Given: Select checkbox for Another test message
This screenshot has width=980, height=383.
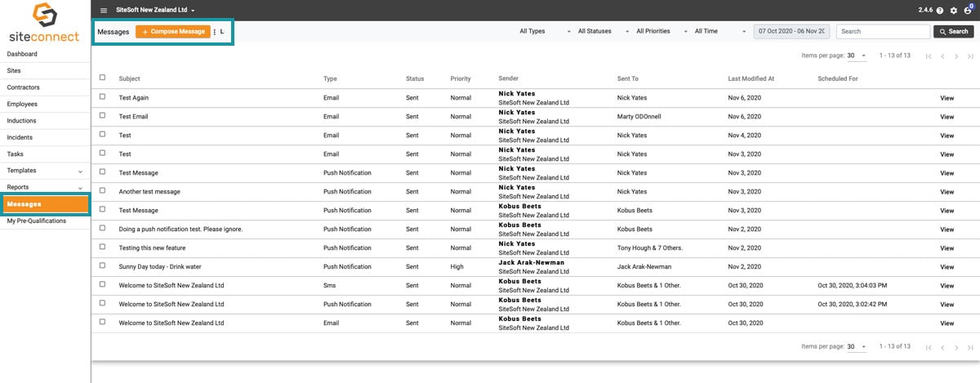Looking at the screenshot, I should click(x=102, y=190).
